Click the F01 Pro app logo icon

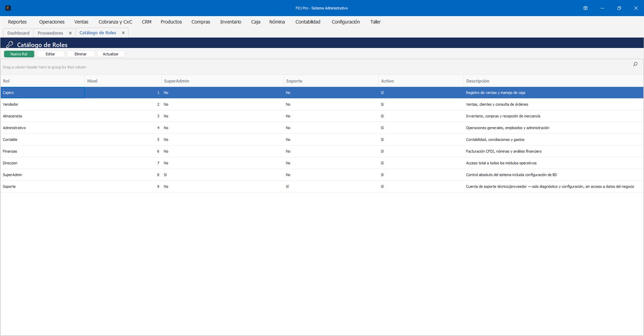(8, 8)
